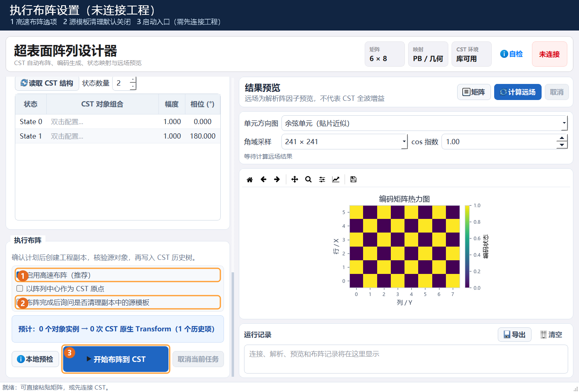Click the cos 指数 value field showing 1.00

tap(499, 142)
